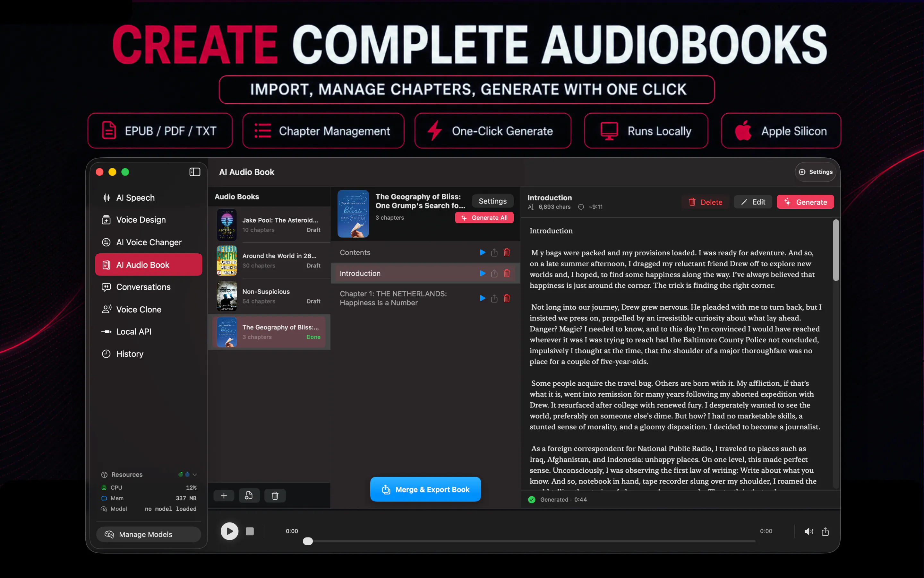Click the Generated status checkmark
924x578 pixels.
532,500
